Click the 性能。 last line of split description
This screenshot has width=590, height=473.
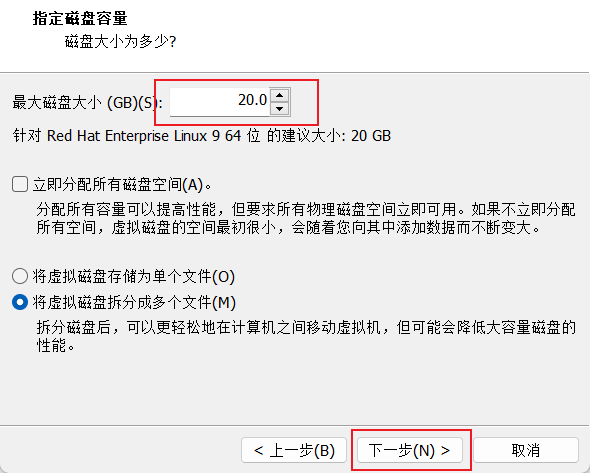55,345
